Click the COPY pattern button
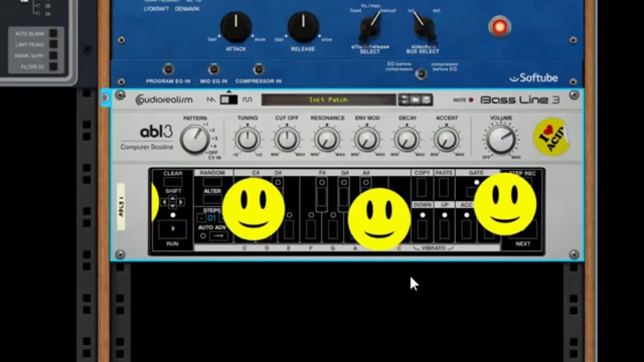The image size is (644, 362). coord(422,188)
